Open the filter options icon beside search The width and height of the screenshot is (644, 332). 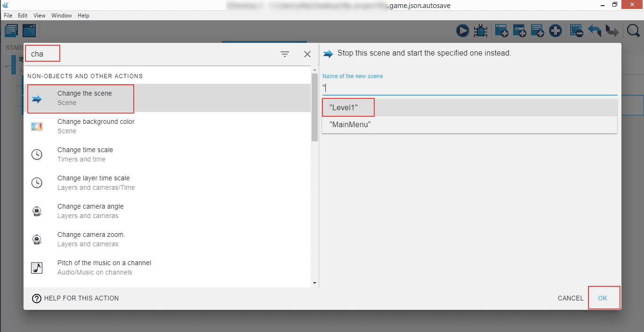(285, 54)
